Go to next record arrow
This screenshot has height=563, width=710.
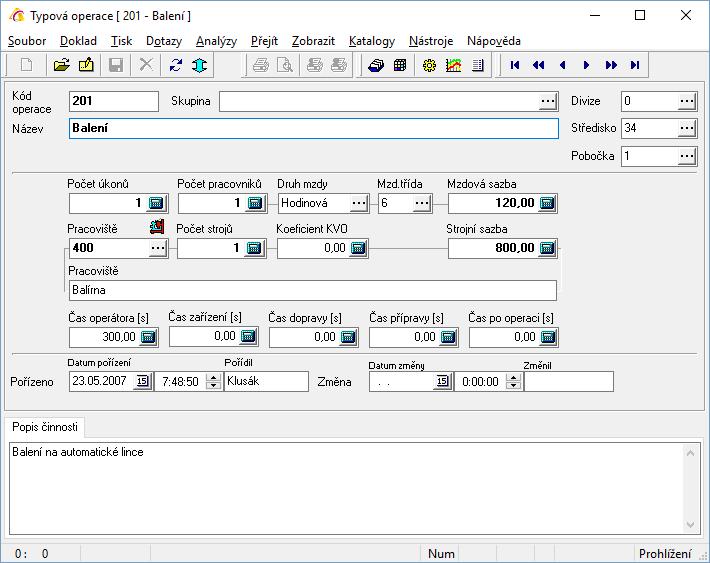coord(586,65)
